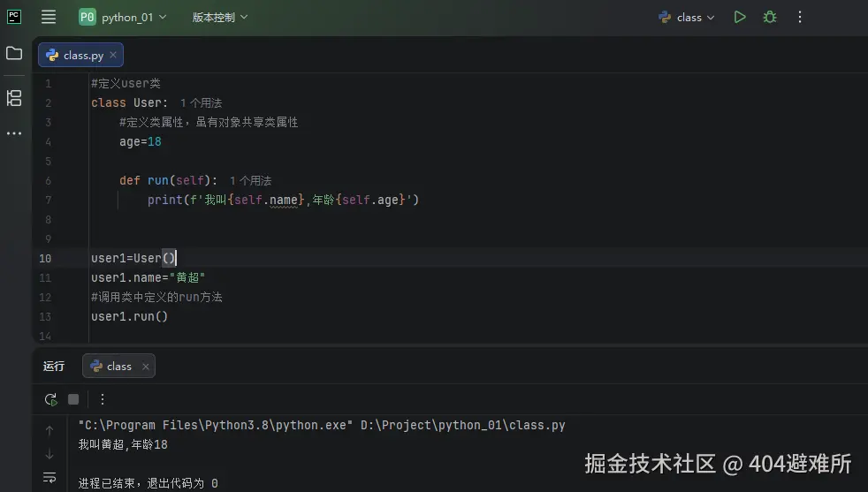This screenshot has width=868, height=492.
Task: Open the three-dot More actions menu in the title bar
Action: tap(800, 17)
